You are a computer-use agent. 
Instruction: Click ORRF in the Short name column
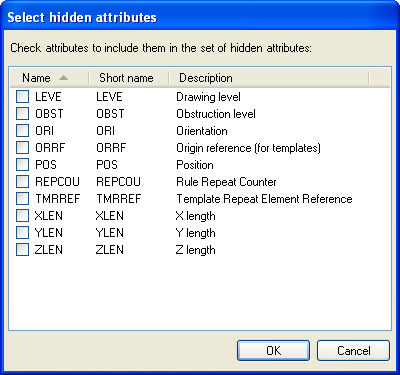point(111,148)
